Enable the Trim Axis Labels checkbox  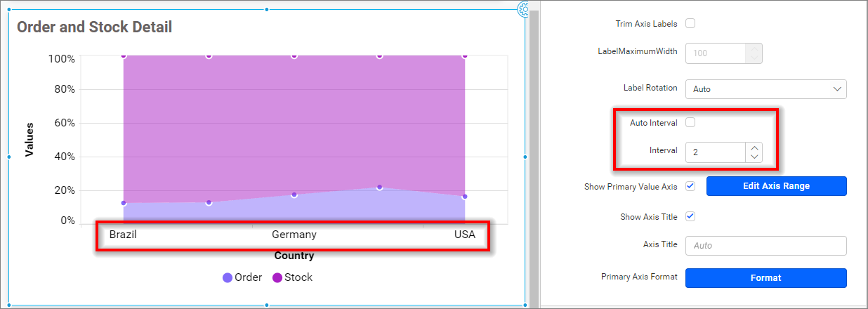point(690,23)
